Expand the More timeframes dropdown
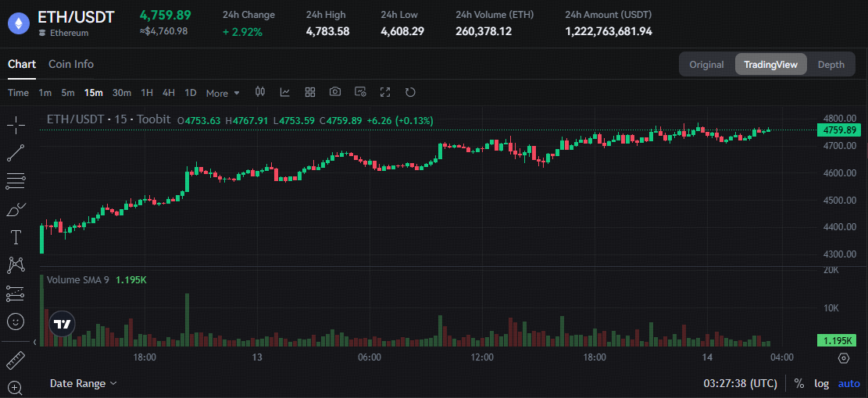Viewport: 868px width, 398px height. tap(223, 93)
